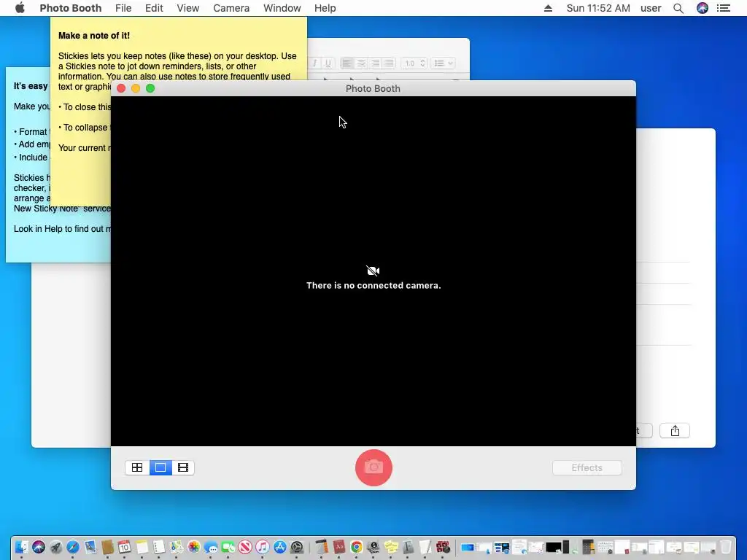Image resolution: width=747 pixels, height=560 pixels.
Task: Toggle underline in the TextEdit toolbar
Action: [328, 63]
